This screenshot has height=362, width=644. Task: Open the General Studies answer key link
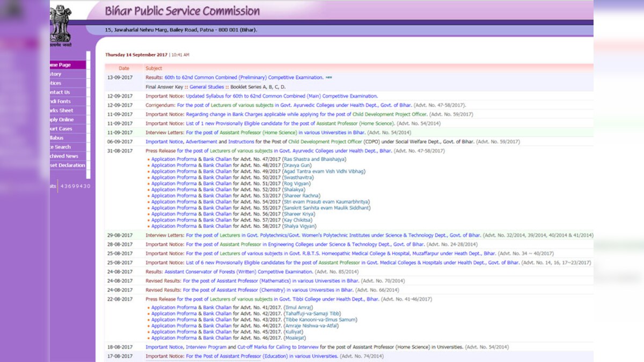click(207, 87)
